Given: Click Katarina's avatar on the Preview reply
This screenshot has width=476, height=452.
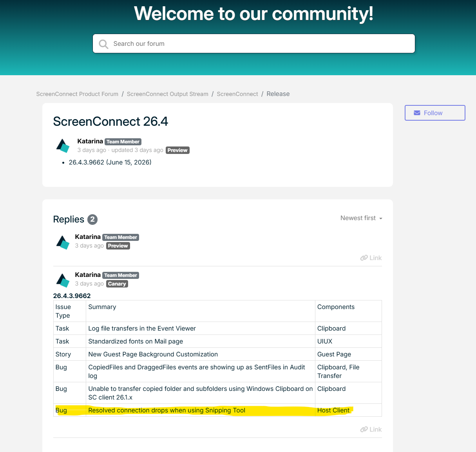Looking at the screenshot, I should [x=63, y=242].
